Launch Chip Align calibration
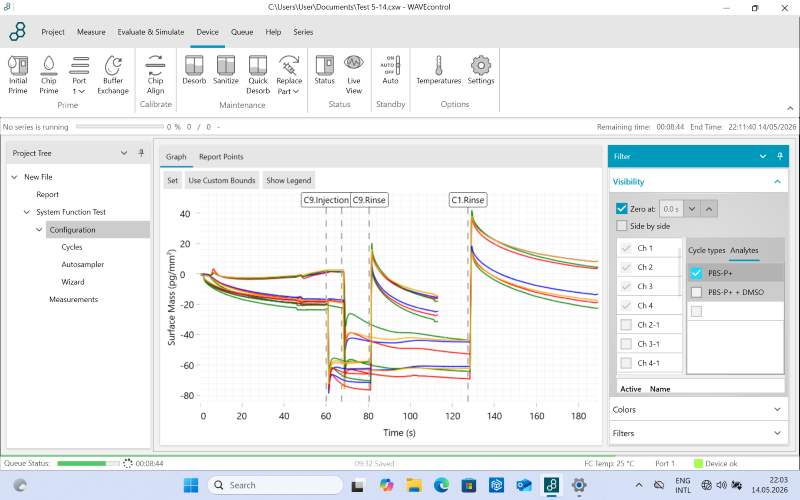This screenshot has height=500, width=800. [x=155, y=74]
